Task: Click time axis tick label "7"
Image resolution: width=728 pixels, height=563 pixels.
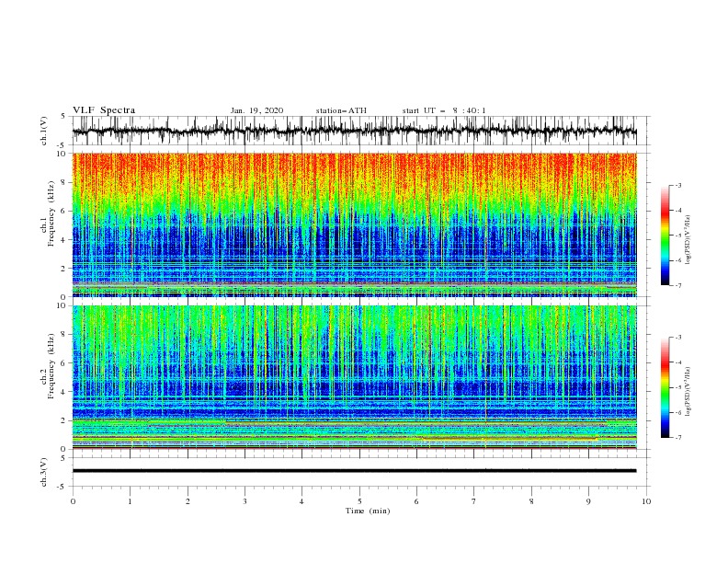Action: [x=474, y=501]
